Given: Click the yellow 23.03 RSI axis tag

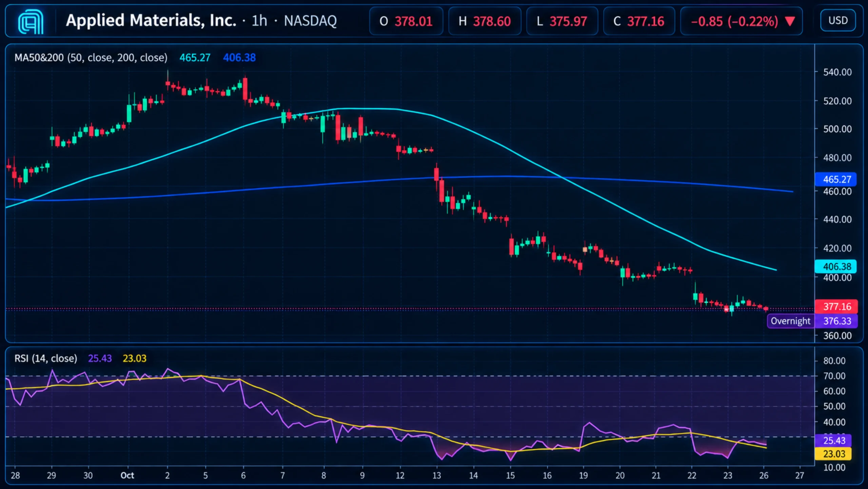Looking at the screenshot, I should pyautogui.click(x=833, y=454).
